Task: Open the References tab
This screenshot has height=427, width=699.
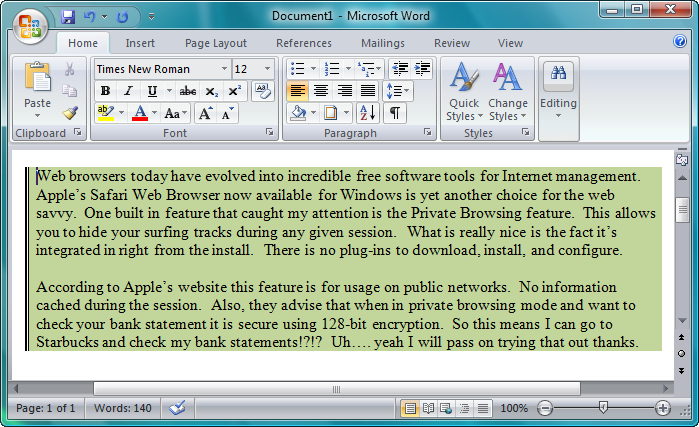Action: [x=304, y=43]
